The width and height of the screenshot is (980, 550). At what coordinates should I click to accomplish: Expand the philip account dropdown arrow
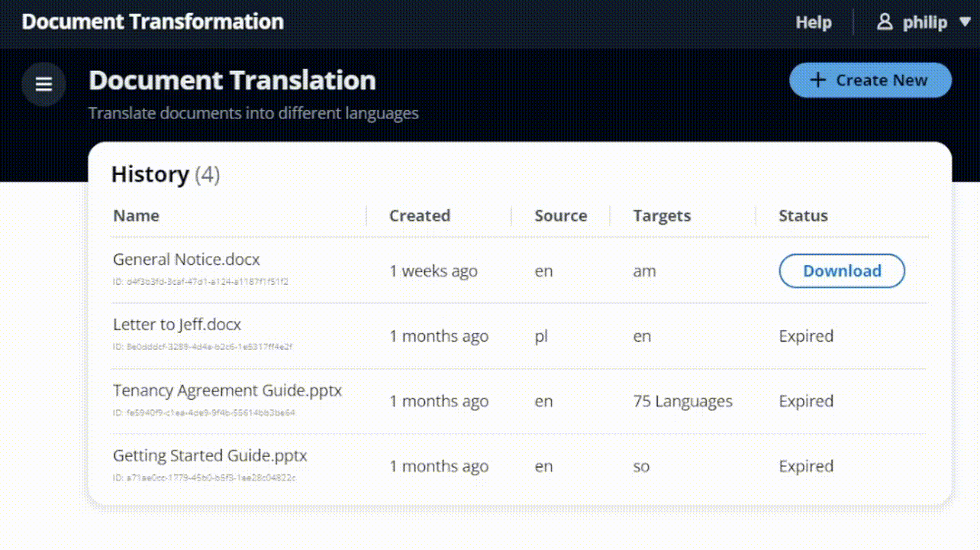click(x=965, y=22)
